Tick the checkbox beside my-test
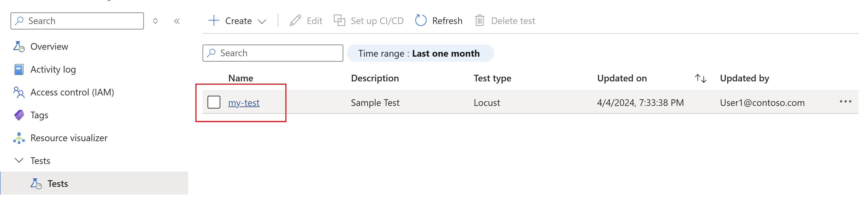Screen dimensions: 868x199 [214, 102]
